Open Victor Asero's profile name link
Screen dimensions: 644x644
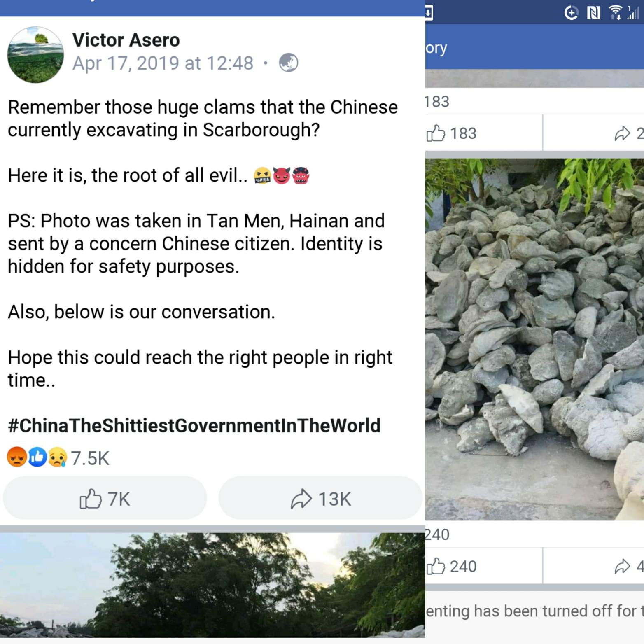point(126,40)
